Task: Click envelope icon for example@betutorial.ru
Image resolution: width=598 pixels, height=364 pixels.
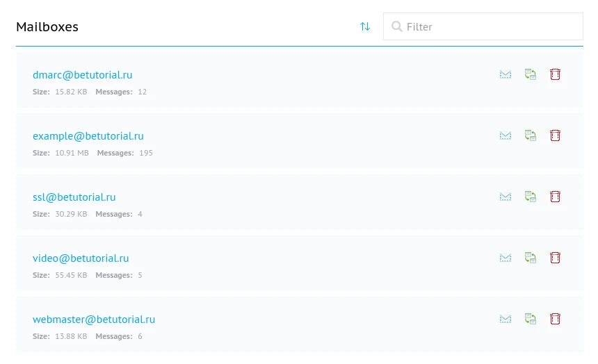Action: coord(506,135)
